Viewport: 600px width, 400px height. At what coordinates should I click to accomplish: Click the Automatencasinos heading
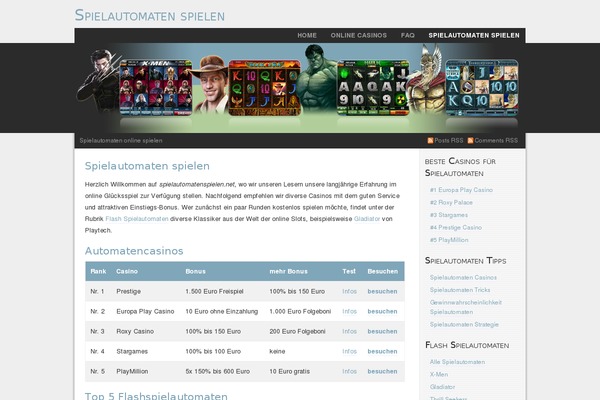coord(134,251)
